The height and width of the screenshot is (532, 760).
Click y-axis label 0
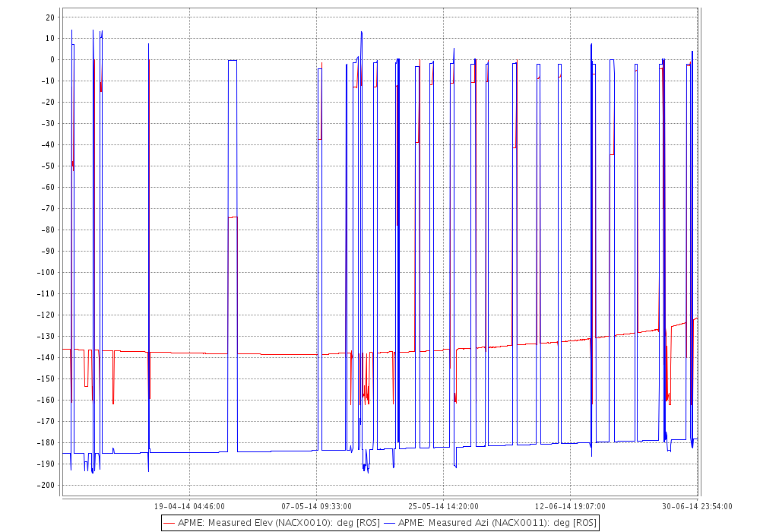coord(53,59)
